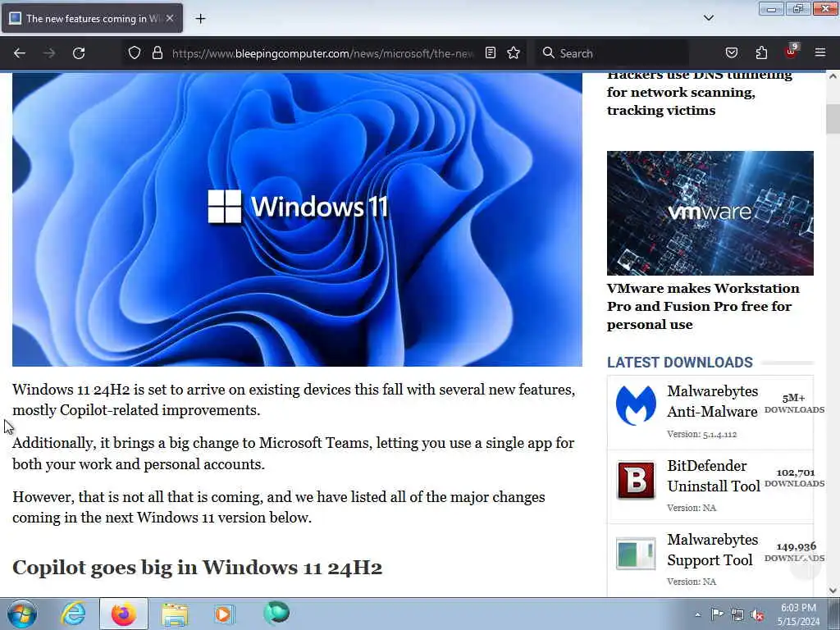Viewport: 840px width, 630px height.
Task: List all tabs dropdown arrow
Action: pyautogui.click(x=708, y=18)
